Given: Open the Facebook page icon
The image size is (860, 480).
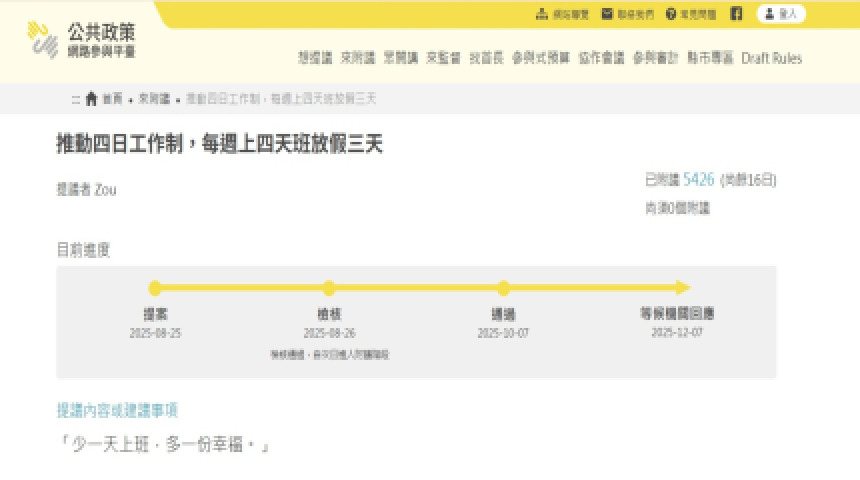Looking at the screenshot, I should 736,14.
